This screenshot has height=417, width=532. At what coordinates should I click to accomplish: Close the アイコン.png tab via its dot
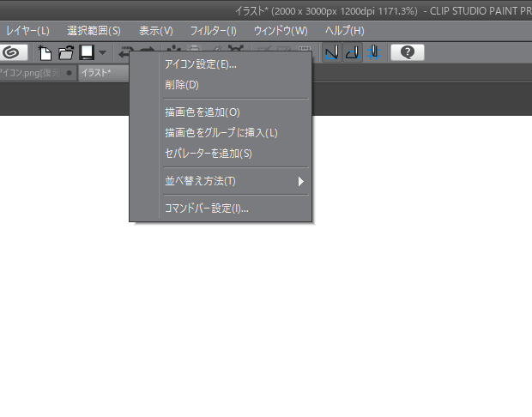pos(70,73)
